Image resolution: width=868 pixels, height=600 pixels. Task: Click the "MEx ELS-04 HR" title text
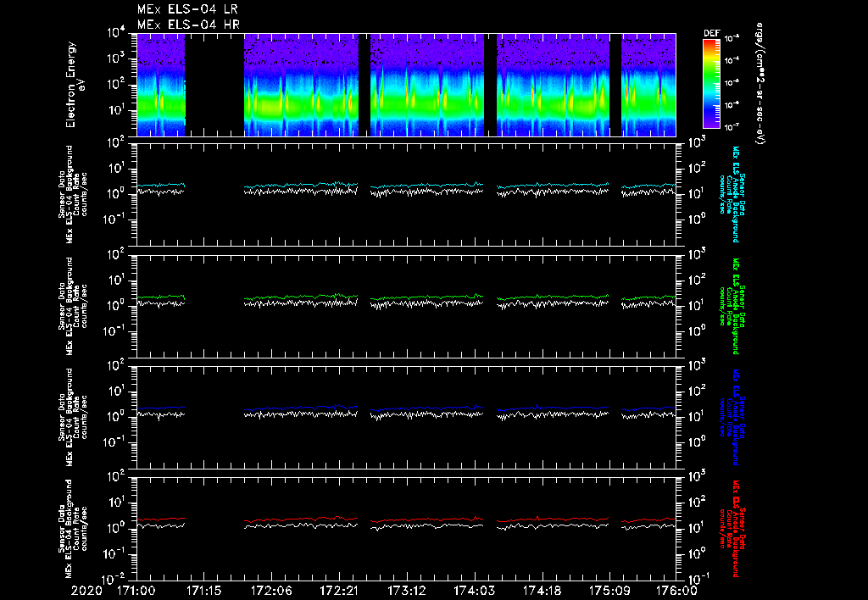[188, 25]
